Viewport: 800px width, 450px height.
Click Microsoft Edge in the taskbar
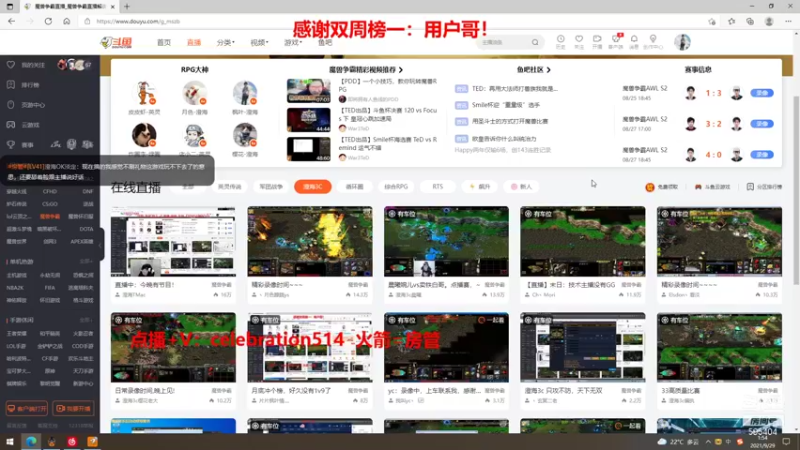(x=31, y=442)
